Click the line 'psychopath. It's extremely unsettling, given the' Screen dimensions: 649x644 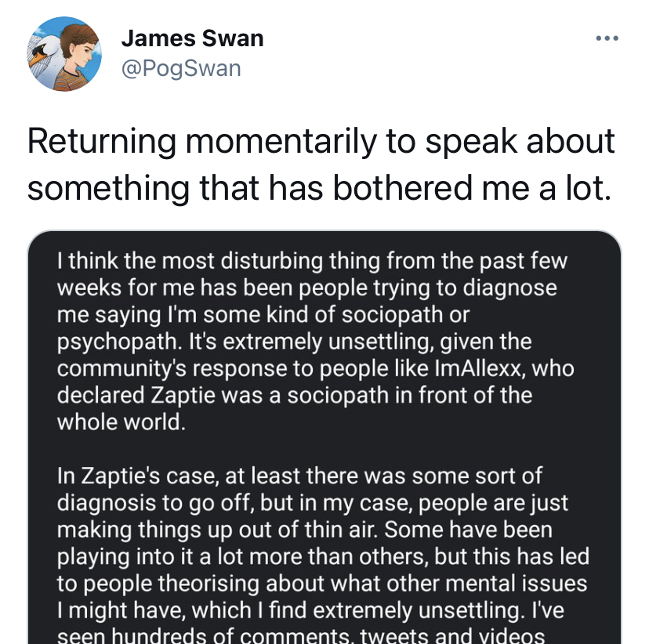pyautogui.click(x=294, y=342)
